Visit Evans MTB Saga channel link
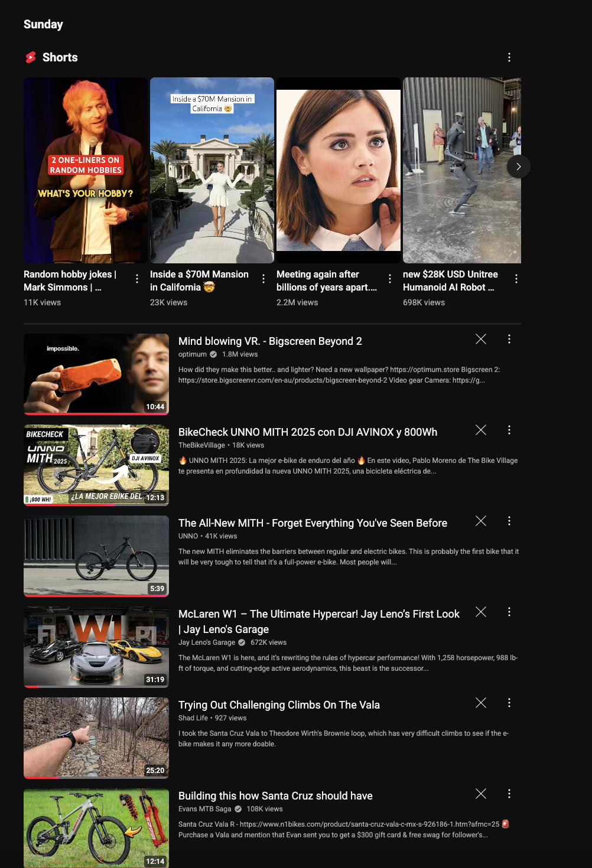The image size is (592, 868). click(205, 809)
